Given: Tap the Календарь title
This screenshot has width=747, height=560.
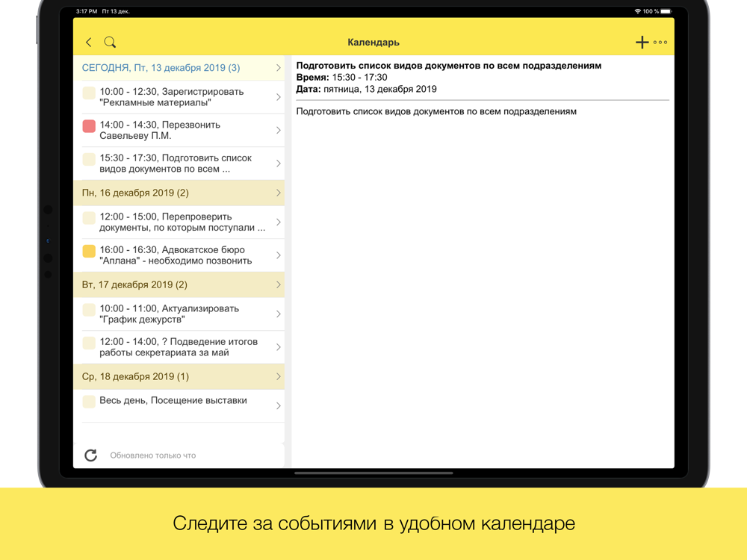Looking at the screenshot, I should tap(373, 43).
